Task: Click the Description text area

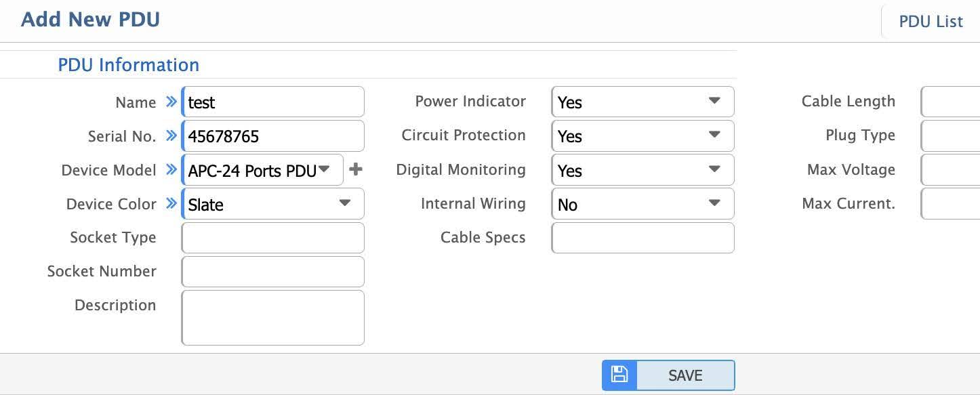Action: coord(272,318)
